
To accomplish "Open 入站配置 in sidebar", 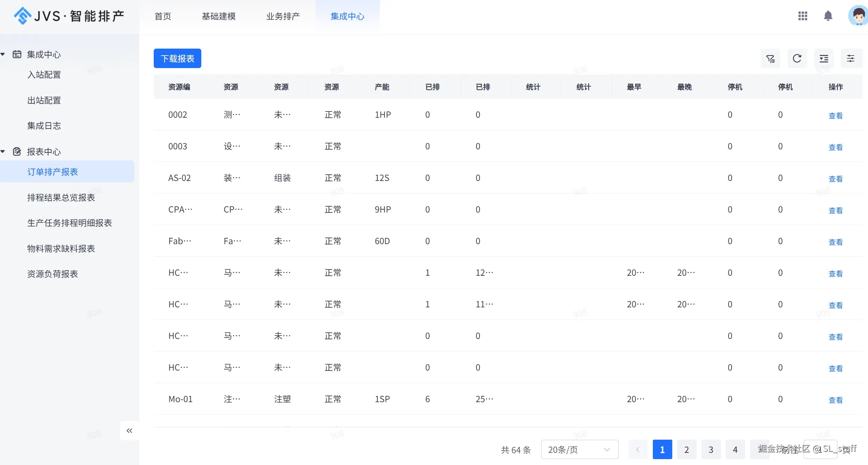I will point(44,75).
